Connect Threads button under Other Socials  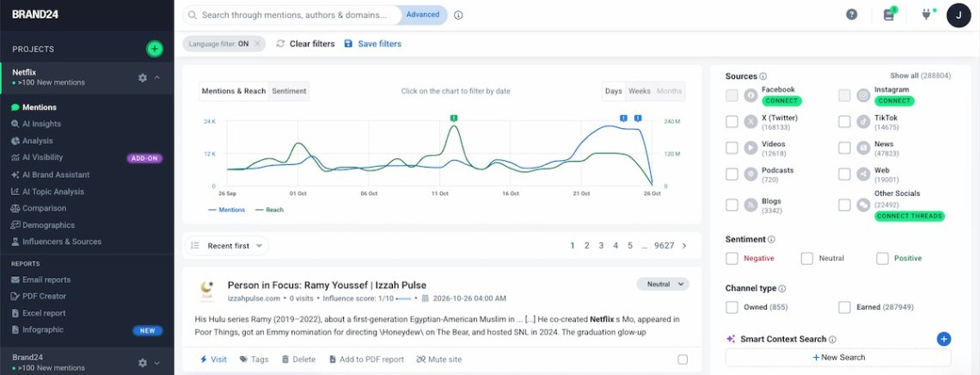[910, 216]
